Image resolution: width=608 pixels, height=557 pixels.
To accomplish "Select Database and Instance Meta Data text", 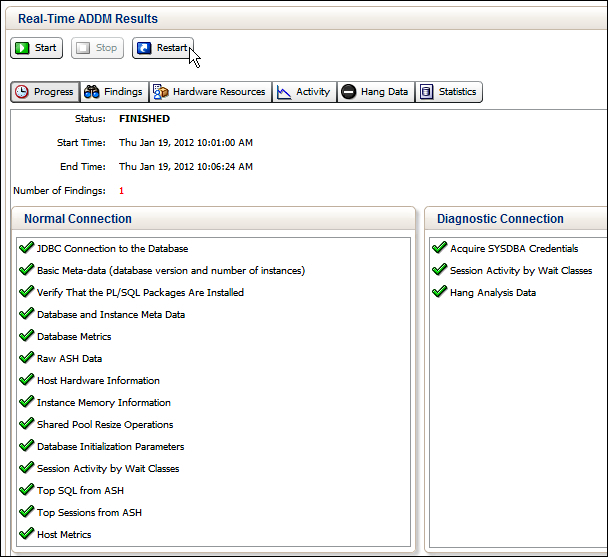I will pyautogui.click(x=111, y=315).
